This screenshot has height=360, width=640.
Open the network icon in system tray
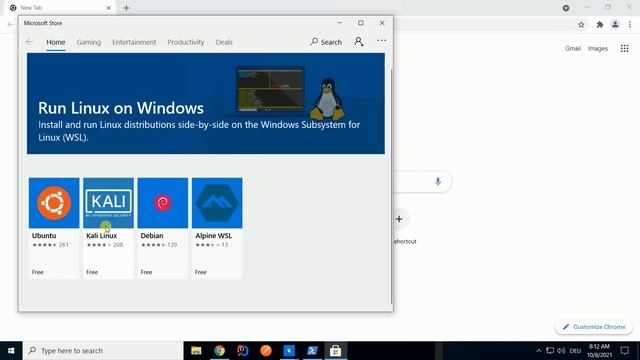[550, 351]
